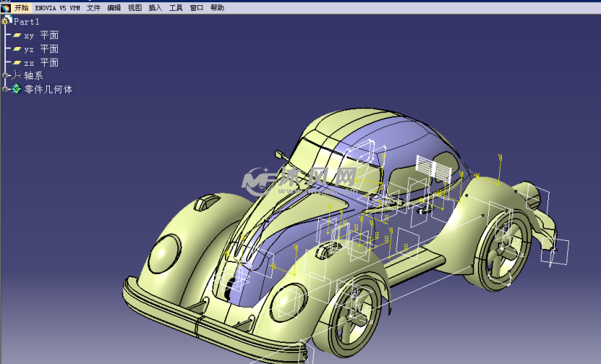The height and width of the screenshot is (364, 601).
Task: Open the 开始 menu
Action: (x=22, y=7)
